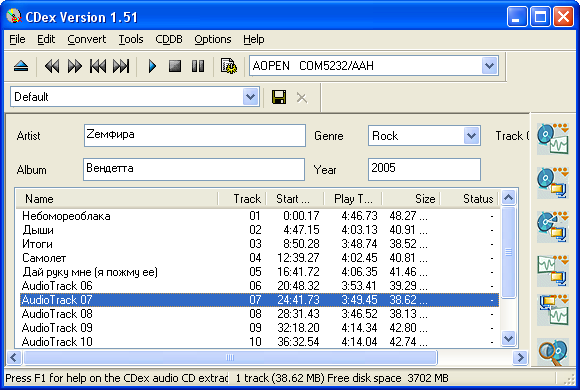Click the horizontal scrollbar thumb
Screen dimensions: 580x390
[230, 357]
